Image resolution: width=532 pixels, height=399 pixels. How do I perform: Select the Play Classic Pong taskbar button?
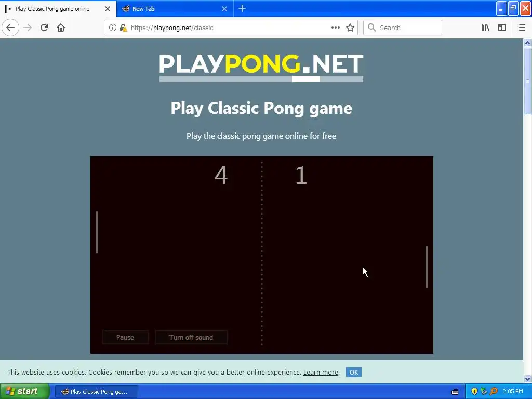click(96, 392)
